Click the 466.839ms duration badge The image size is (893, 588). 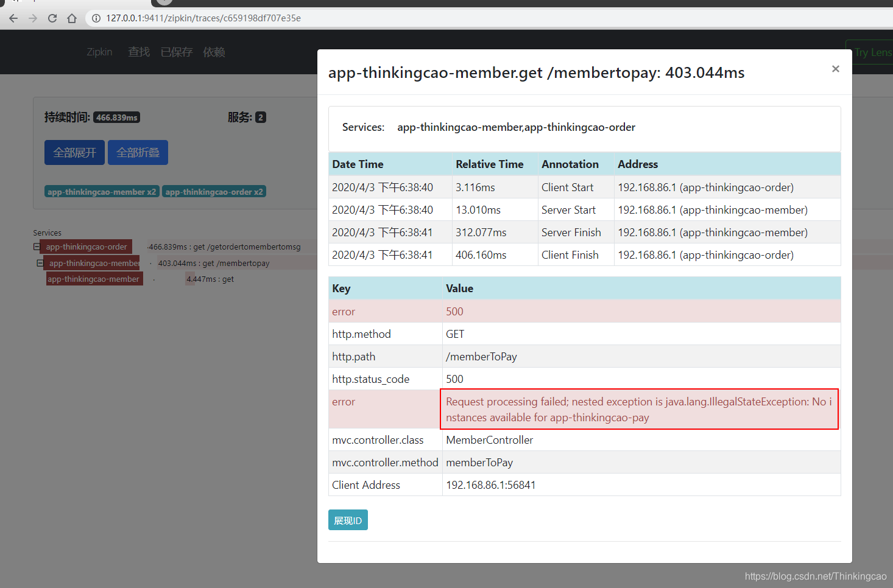tap(117, 117)
